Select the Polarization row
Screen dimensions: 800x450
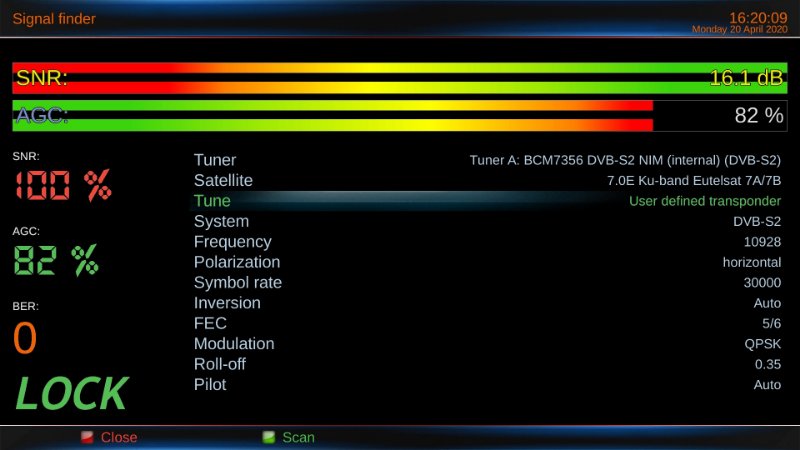tap(487, 262)
